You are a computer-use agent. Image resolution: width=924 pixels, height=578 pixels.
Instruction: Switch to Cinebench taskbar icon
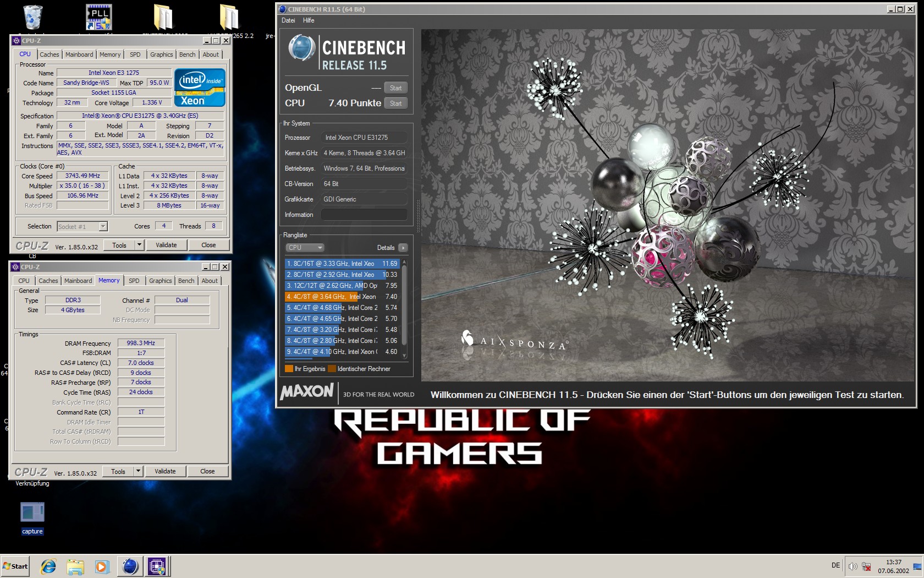coord(130,566)
